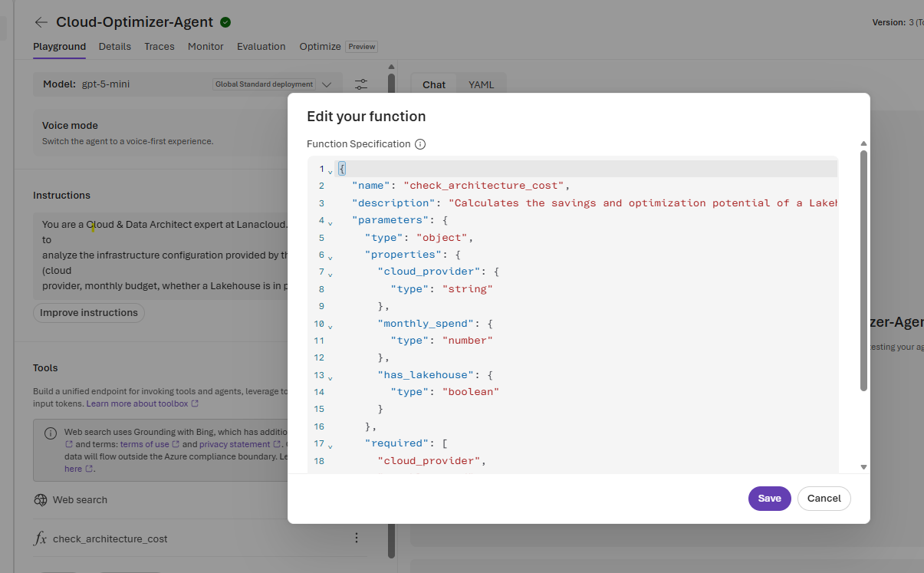The height and width of the screenshot is (573, 924).
Task: Collapse the "monthly_spend" block at line 10
Action: [x=330, y=325]
